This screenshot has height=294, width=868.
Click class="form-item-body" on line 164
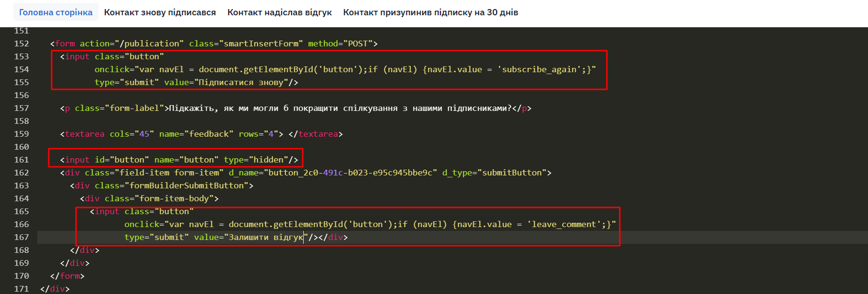[x=159, y=198]
